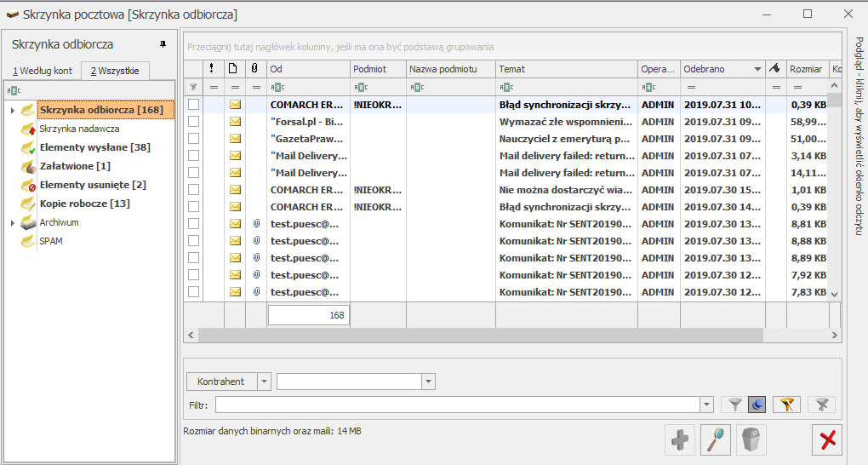This screenshot has height=465, width=868.
Task: Open the Filtr field dropdown arrow
Action: coord(705,405)
